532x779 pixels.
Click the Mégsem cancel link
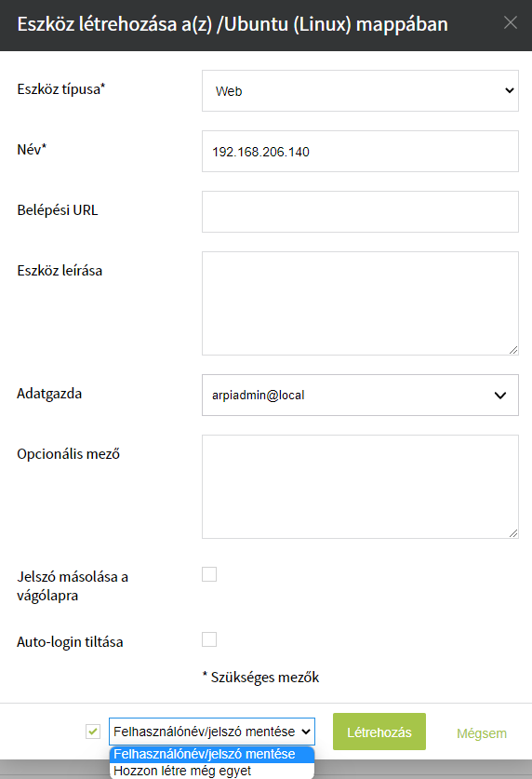point(482,733)
